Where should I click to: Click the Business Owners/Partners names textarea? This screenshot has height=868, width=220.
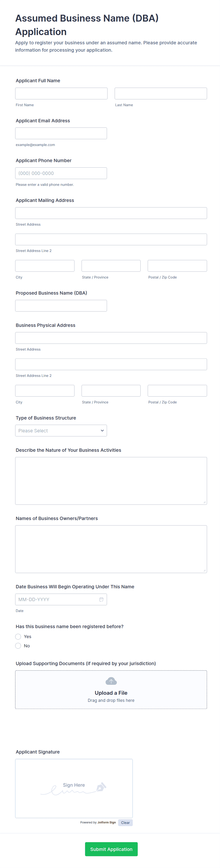(111, 549)
